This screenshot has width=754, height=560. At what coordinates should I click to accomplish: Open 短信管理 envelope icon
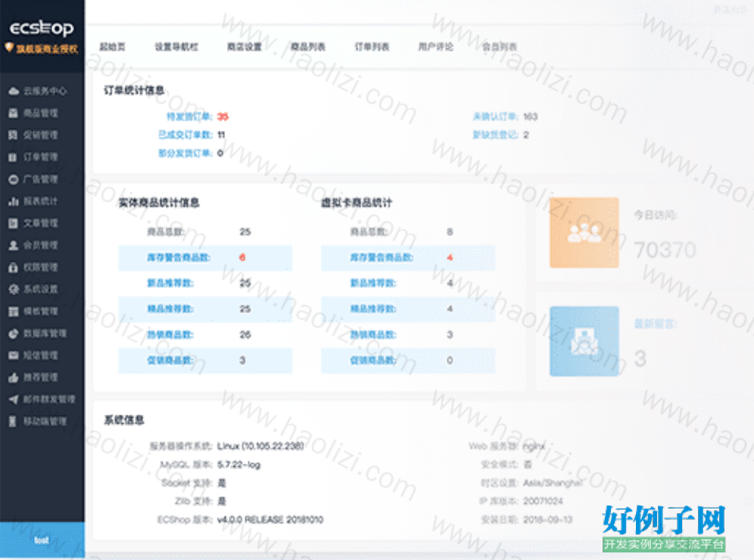pos(14,355)
